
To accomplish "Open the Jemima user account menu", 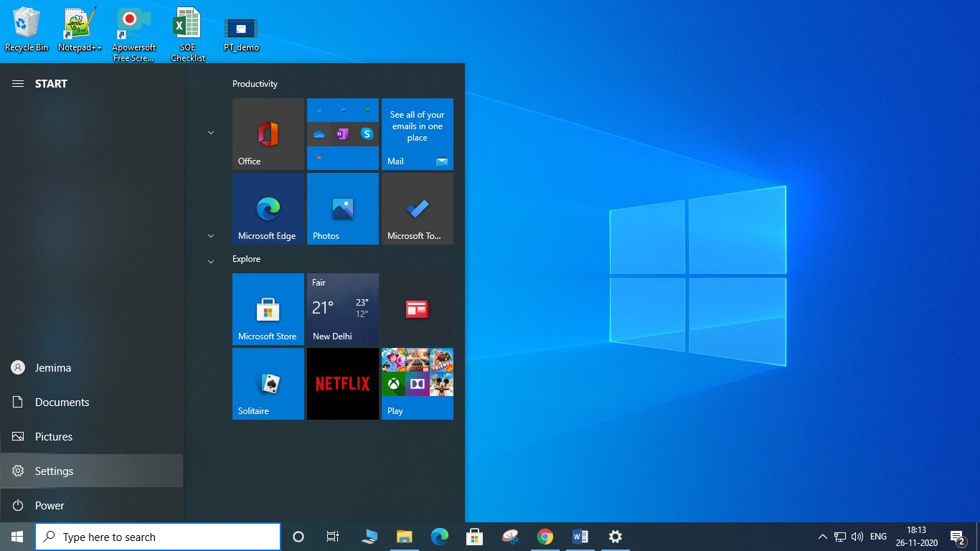I will coord(92,368).
